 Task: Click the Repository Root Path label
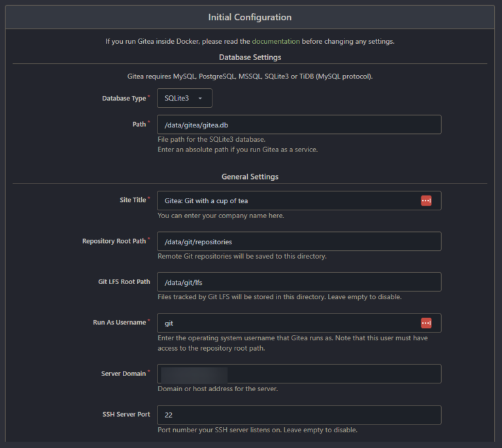(114, 241)
